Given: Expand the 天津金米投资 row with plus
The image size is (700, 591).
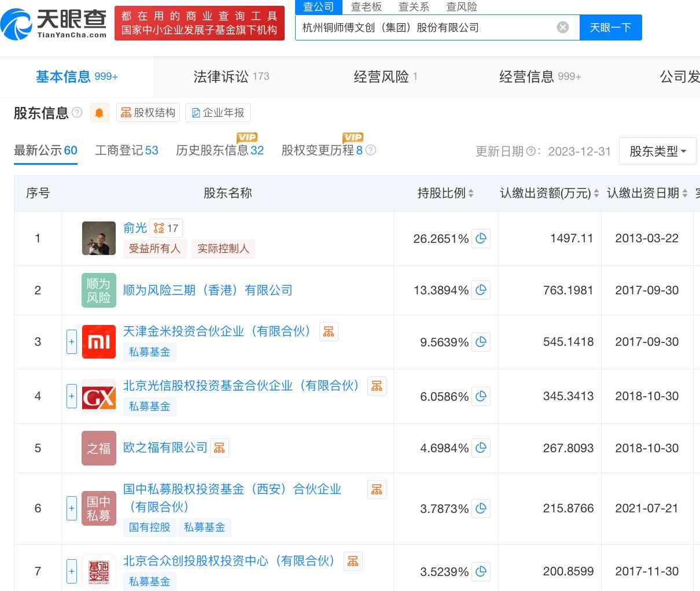Looking at the screenshot, I should tap(71, 342).
